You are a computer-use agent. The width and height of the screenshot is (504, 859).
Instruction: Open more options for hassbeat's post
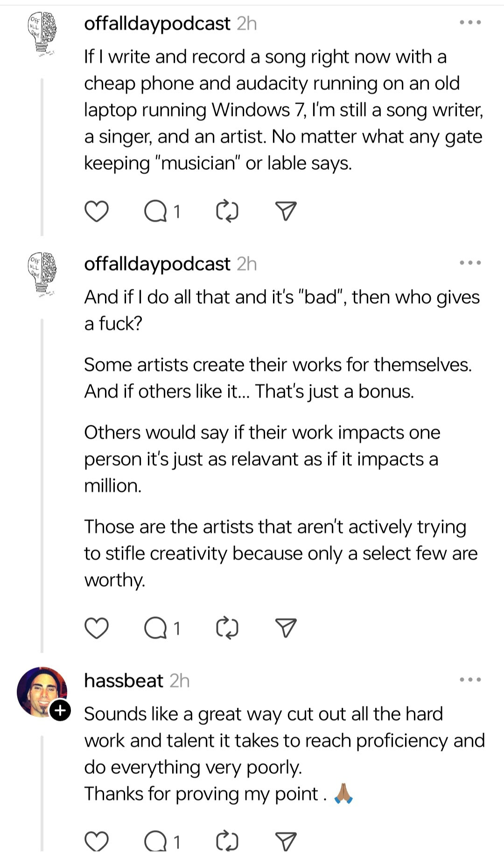click(x=470, y=680)
